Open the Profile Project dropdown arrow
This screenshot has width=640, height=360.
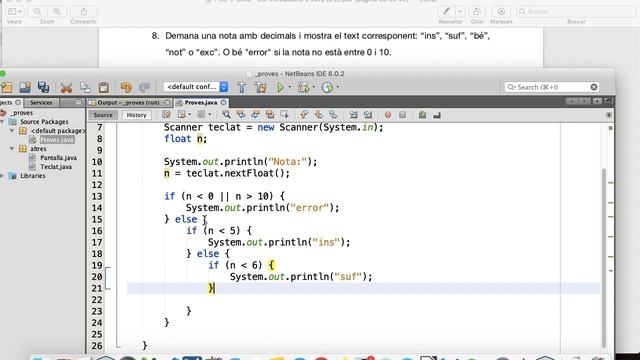pyautogui.click(x=338, y=87)
